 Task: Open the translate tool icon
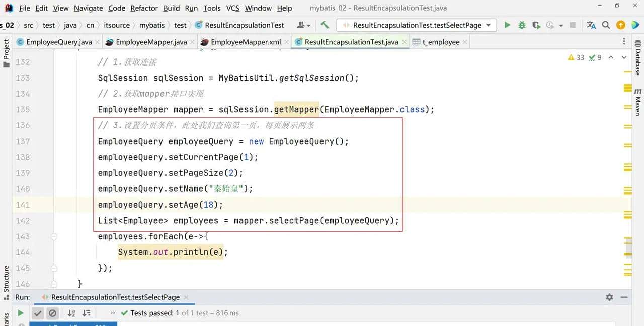591,25
